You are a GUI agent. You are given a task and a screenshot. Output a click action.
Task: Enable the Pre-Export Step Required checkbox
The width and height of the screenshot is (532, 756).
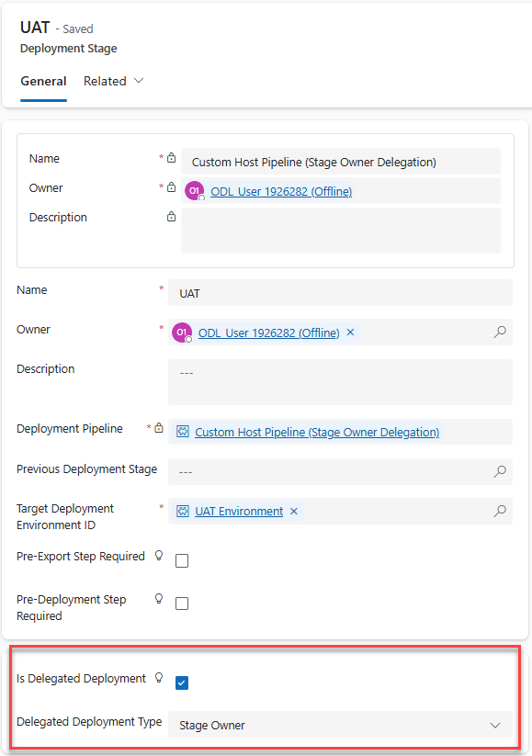181,559
